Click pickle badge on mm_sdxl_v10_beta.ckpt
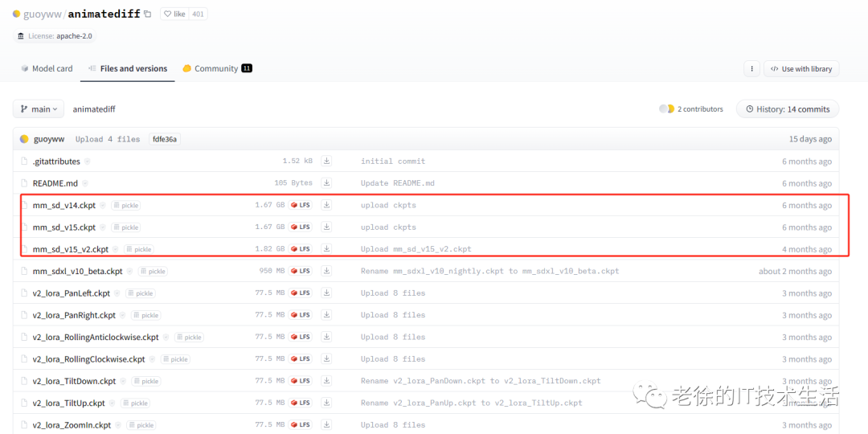This screenshot has height=434, width=868. coord(153,272)
